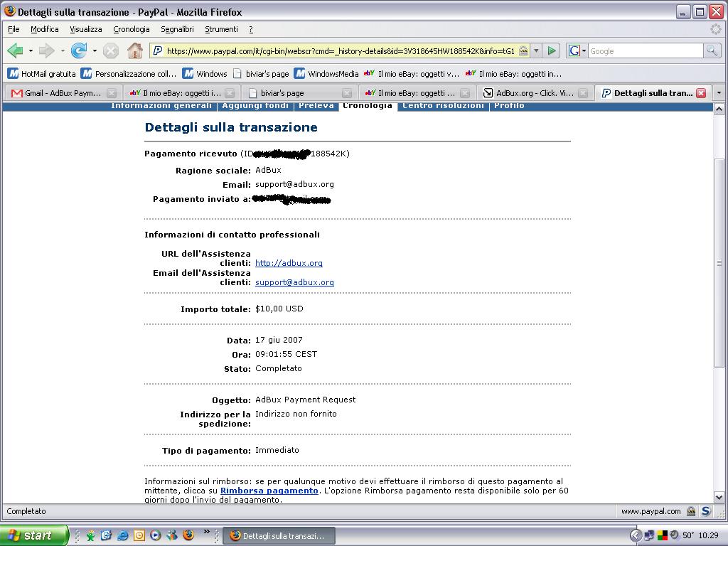This screenshot has height=578, width=728.
Task: Click the Aggiungi fondi navigation tab
Action: coord(255,106)
